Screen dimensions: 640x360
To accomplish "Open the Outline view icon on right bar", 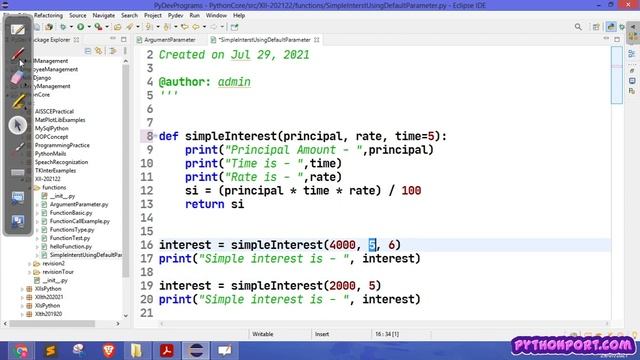I will (x=632, y=54).
